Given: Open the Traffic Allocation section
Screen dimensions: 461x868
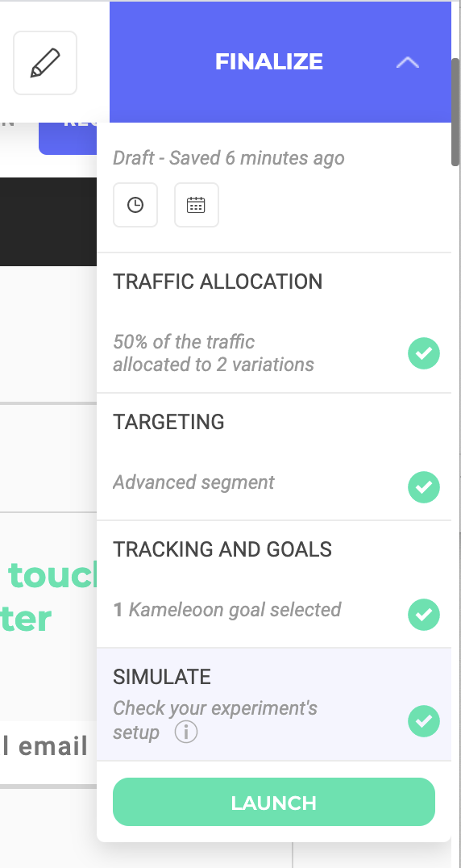Looking at the screenshot, I should [274, 323].
